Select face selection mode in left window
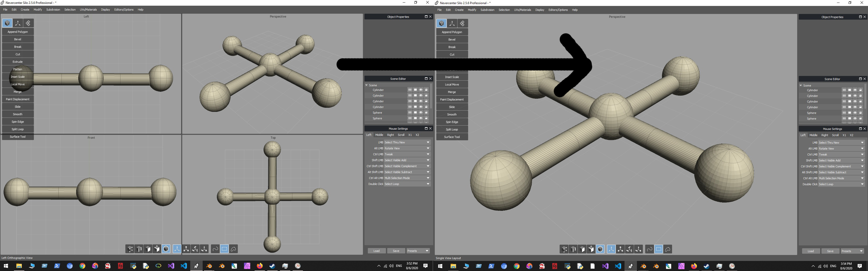 pyautogui.click(x=148, y=249)
